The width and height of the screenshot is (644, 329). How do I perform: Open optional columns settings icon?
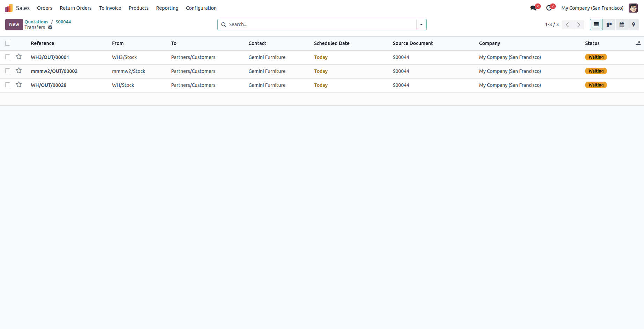[x=638, y=43]
